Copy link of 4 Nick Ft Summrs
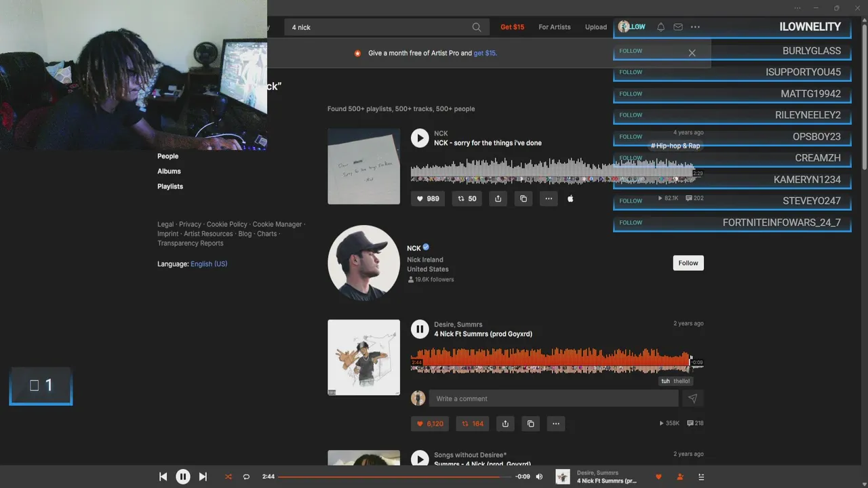This screenshot has height=488, width=868. 530,424
